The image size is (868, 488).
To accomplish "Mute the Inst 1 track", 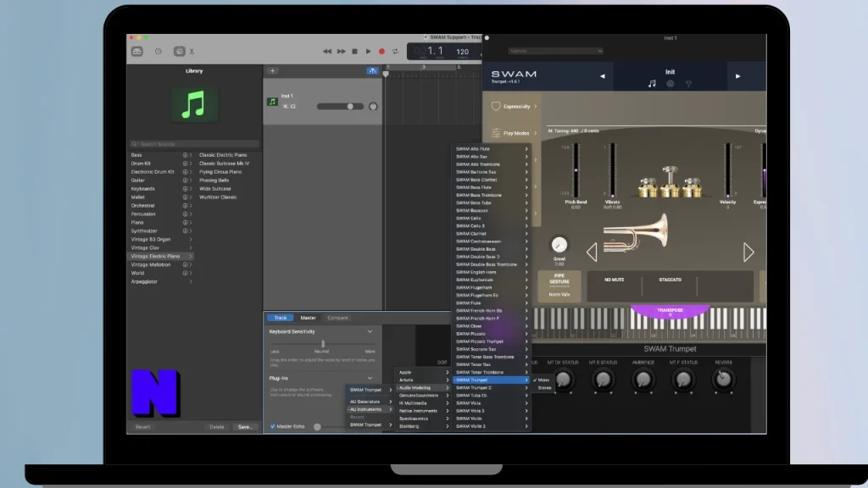I will [285, 106].
